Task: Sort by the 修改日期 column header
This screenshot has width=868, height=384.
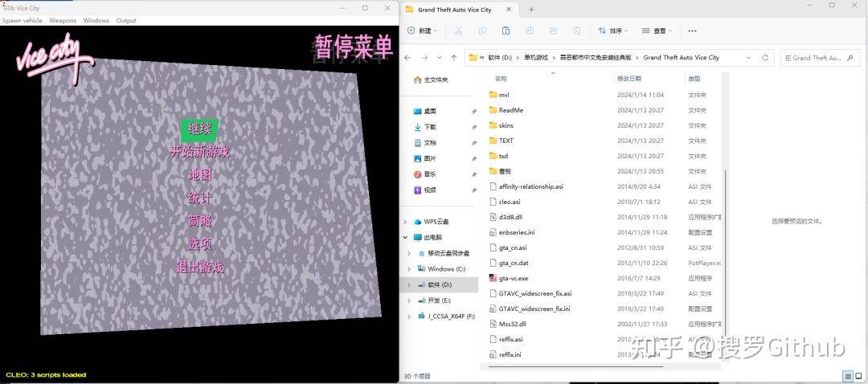Action: (629, 79)
